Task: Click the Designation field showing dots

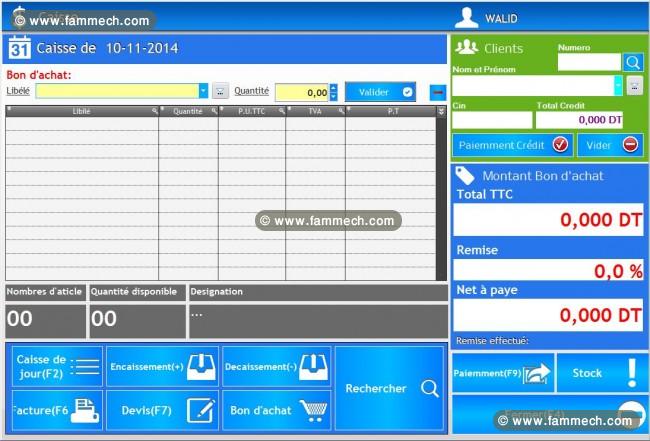Action: pyautogui.click(x=318, y=322)
